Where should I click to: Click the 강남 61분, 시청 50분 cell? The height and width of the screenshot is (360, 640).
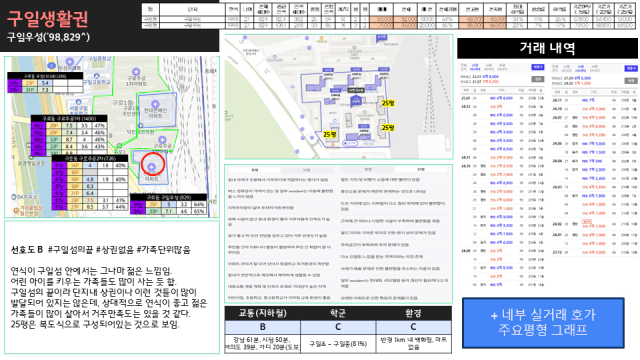(262, 344)
